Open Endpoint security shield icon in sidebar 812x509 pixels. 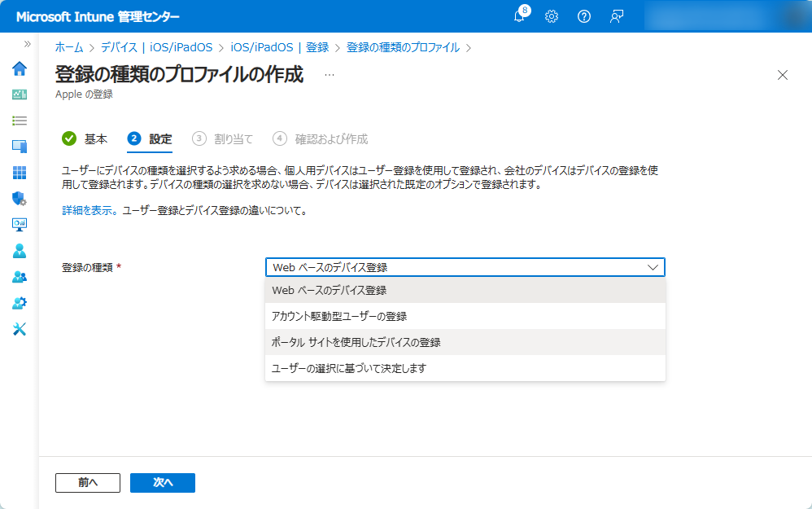point(20,199)
